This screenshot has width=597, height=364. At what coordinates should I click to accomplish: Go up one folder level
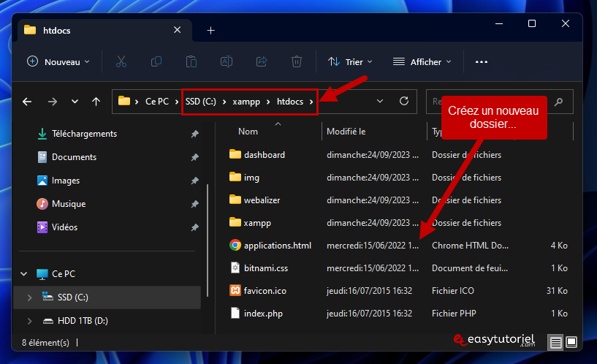click(96, 102)
